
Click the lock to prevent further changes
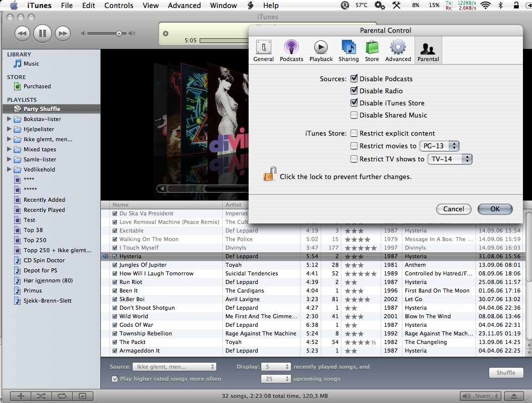pos(270,174)
